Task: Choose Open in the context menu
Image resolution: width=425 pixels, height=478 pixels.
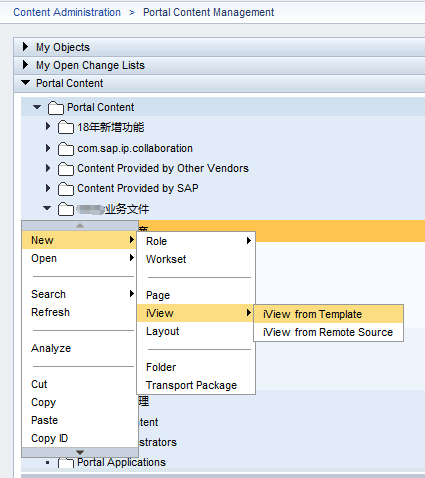Action: pos(79,258)
